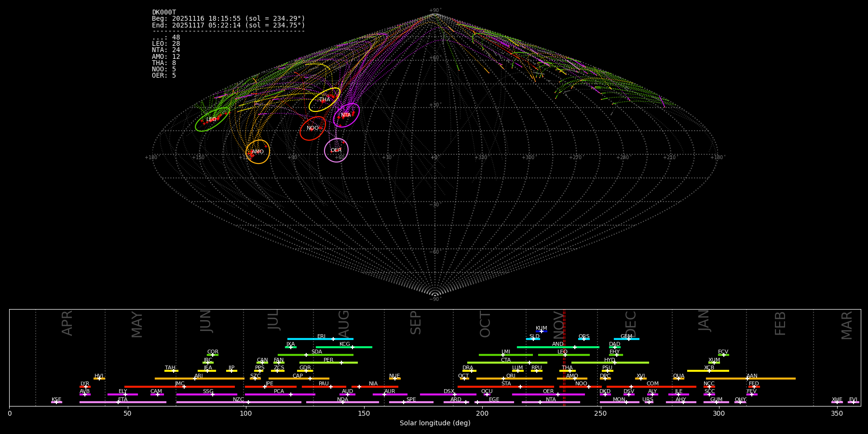Click the AND shower label on timeline
The image size is (868, 434).
click(557, 344)
